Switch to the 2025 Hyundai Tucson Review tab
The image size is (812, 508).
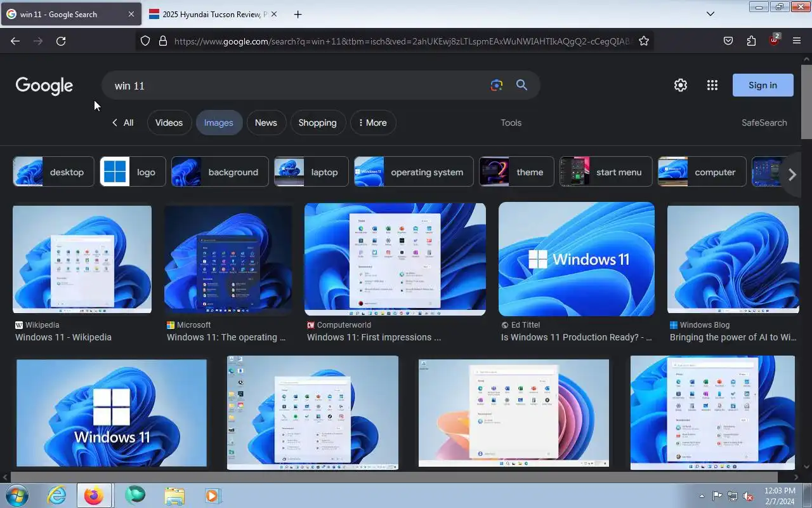click(213, 14)
